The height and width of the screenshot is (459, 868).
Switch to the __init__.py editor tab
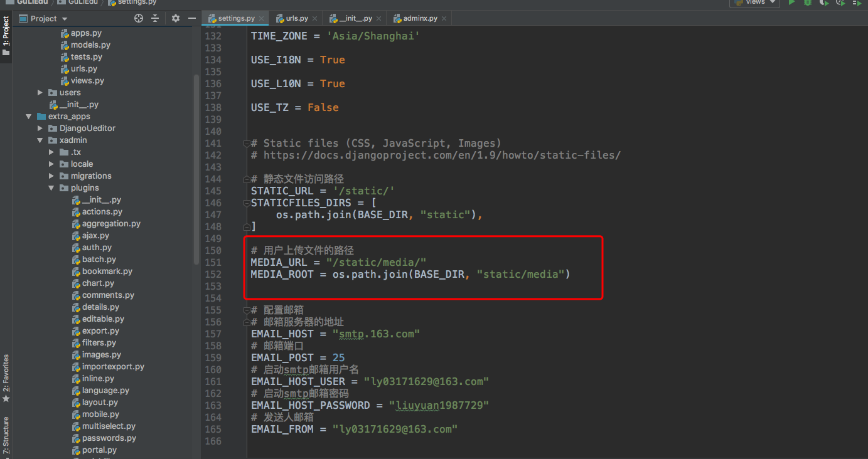(x=355, y=19)
